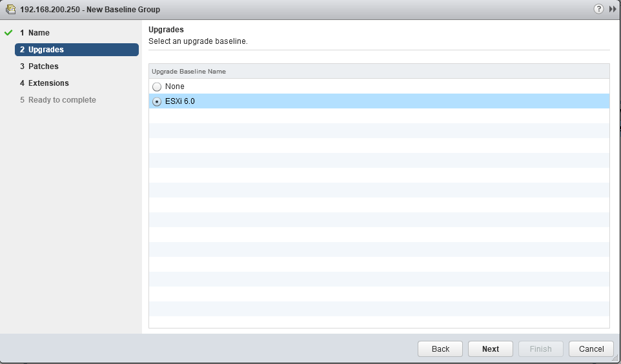Cancel the New Baseline Group wizard
Screen dimensions: 621x364
pos(591,349)
